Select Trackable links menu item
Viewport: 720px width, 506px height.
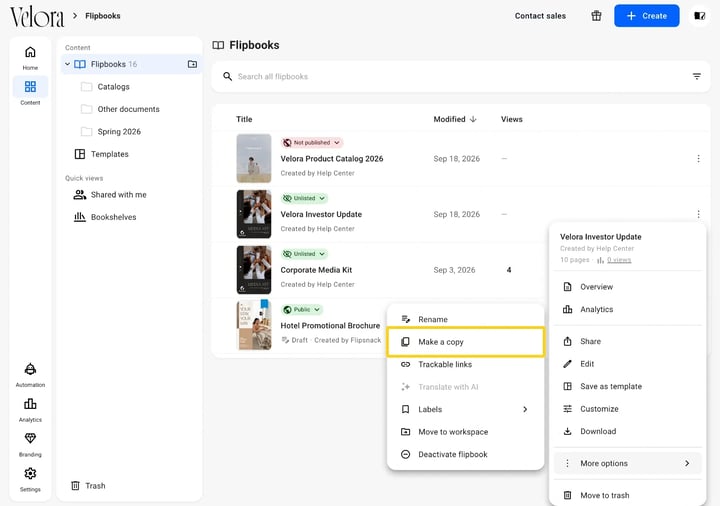(x=466, y=365)
